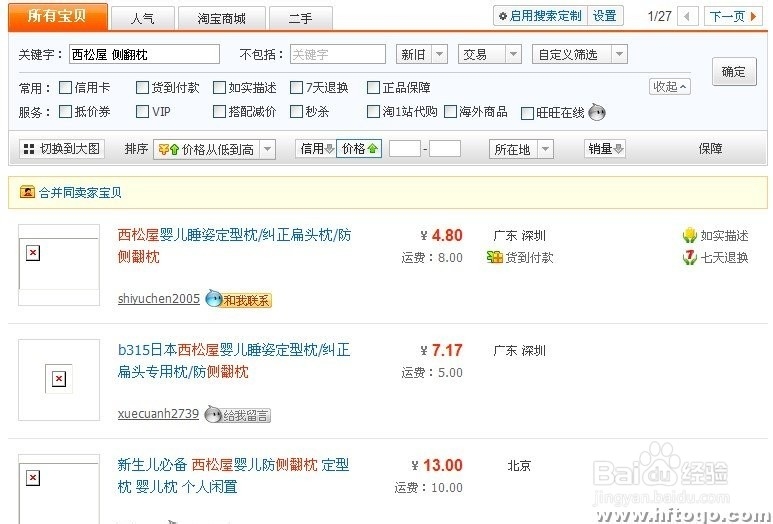Click the minimum price input box
773x524 pixels.
pos(405,149)
